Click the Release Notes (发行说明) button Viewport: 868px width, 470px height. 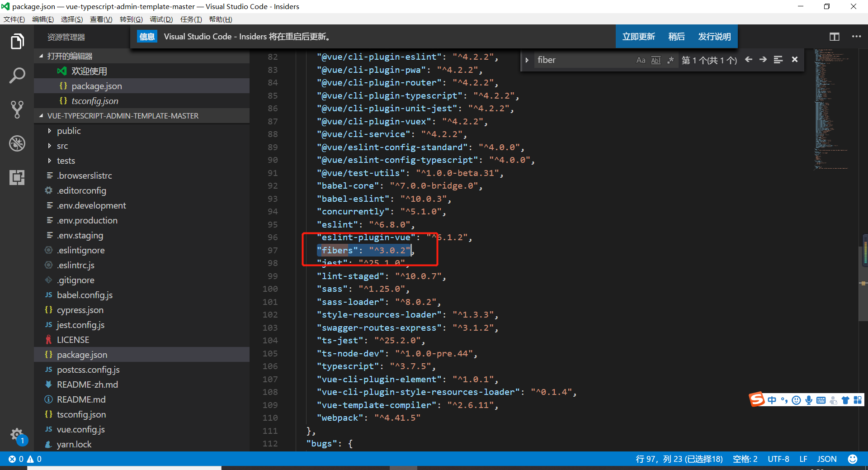pyautogui.click(x=714, y=37)
